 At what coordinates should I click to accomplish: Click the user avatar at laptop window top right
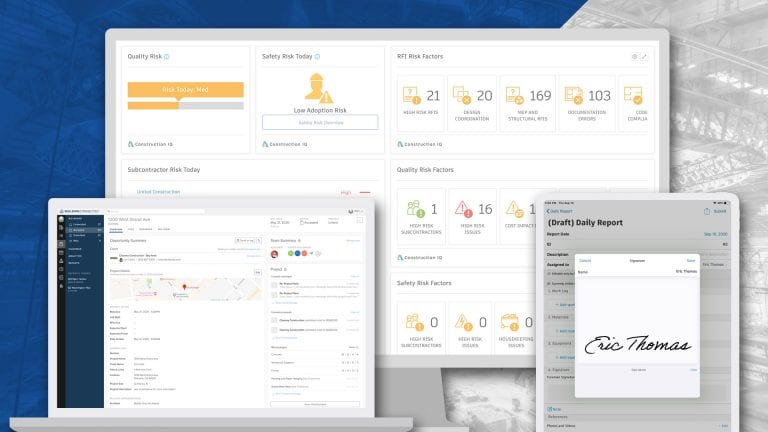[351, 212]
